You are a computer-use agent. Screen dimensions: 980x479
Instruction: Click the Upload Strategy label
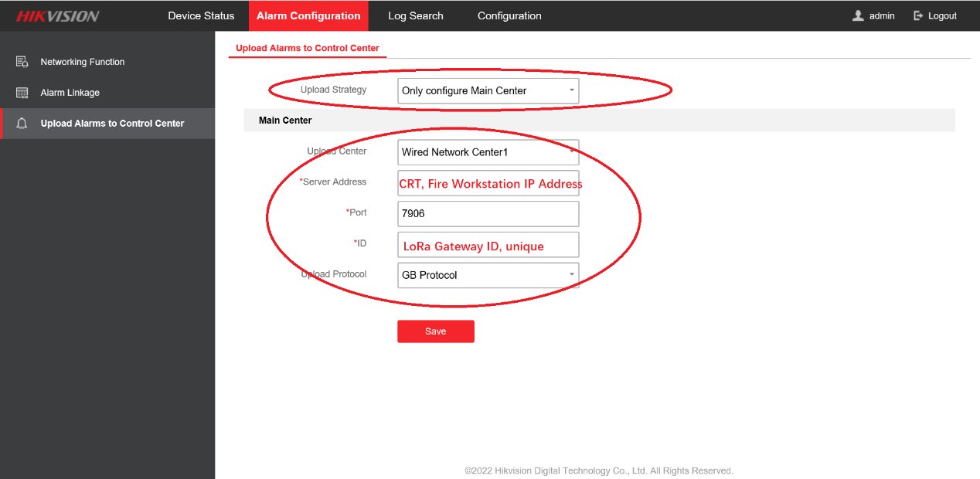coord(333,90)
